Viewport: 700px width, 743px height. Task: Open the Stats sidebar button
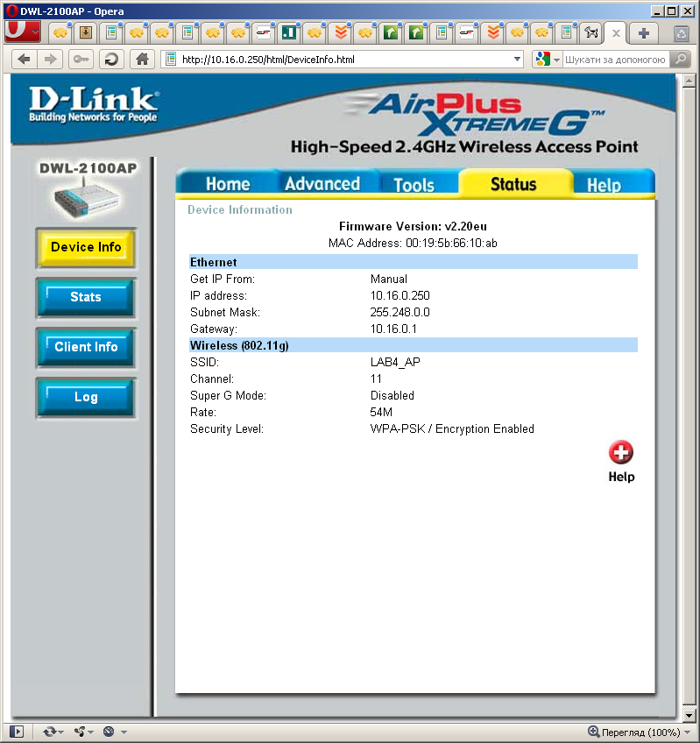pyautogui.click(x=86, y=297)
